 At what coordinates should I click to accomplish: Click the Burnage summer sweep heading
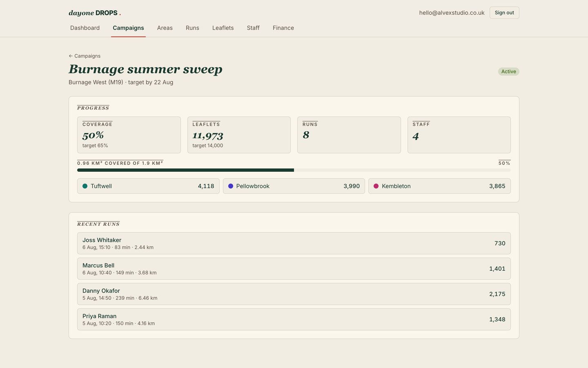click(x=145, y=69)
